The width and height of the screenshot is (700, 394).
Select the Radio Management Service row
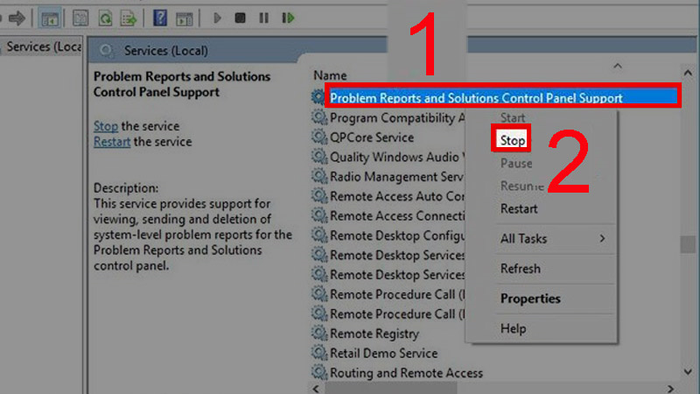click(x=397, y=177)
